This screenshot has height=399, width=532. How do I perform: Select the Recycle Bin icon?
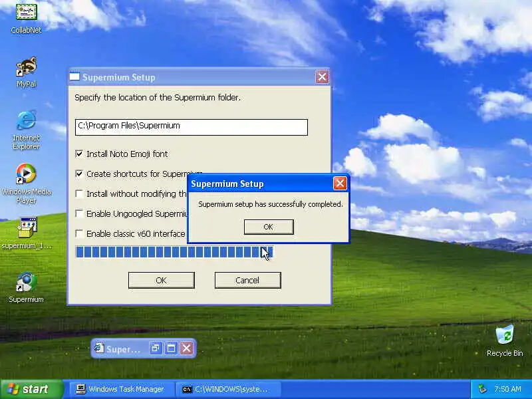(505, 340)
